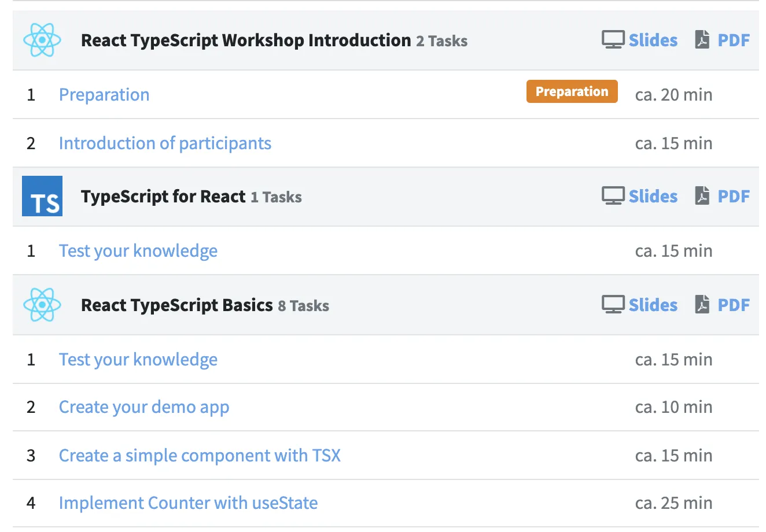
Task: Open the Preparation task link
Action: [104, 94]
